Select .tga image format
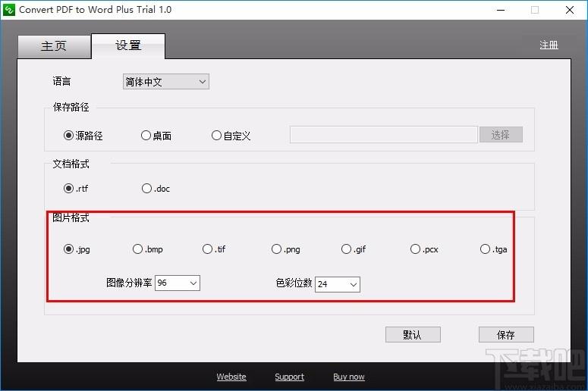Viewport: 588px width, 391px height. pos(493,249)
